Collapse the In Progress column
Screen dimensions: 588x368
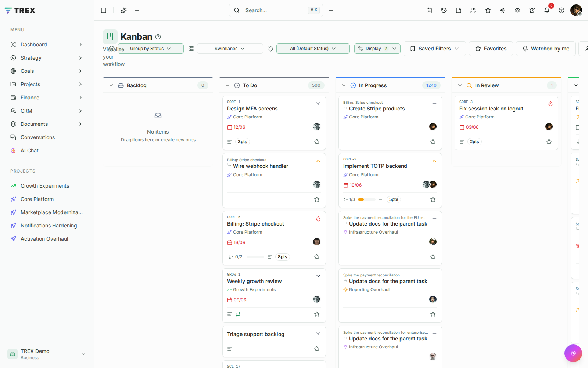[x=344, y=85]
